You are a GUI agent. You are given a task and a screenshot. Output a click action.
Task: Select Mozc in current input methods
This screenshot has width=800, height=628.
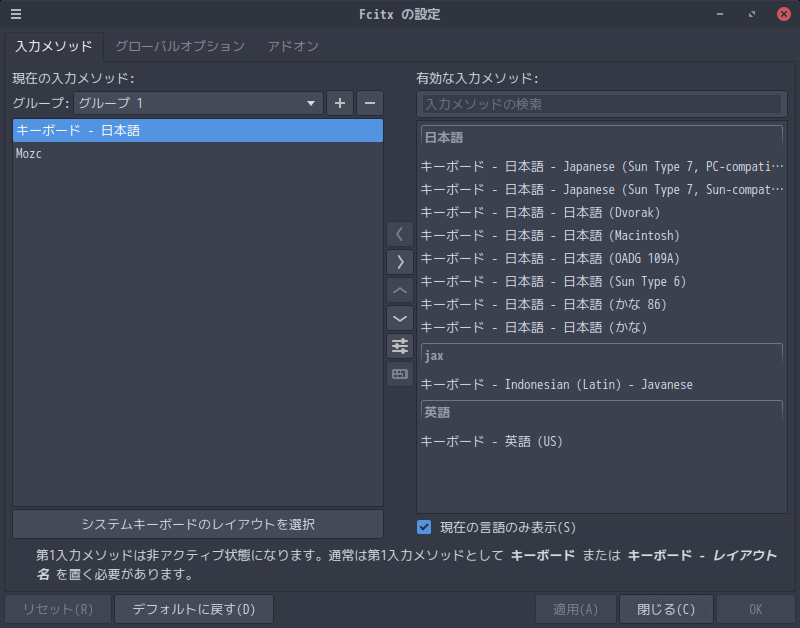coord(198,154)
